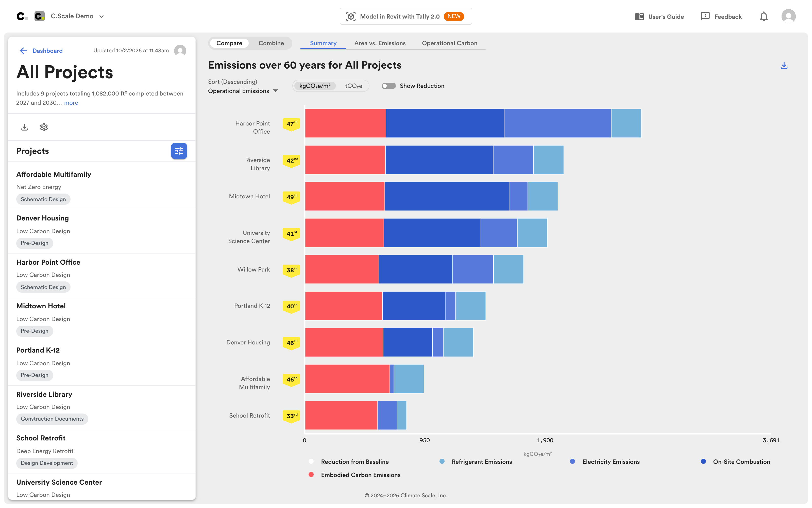Screen dimensions: 812x508
Task: Toggle the Show Reduction switch
Action: 388,86
